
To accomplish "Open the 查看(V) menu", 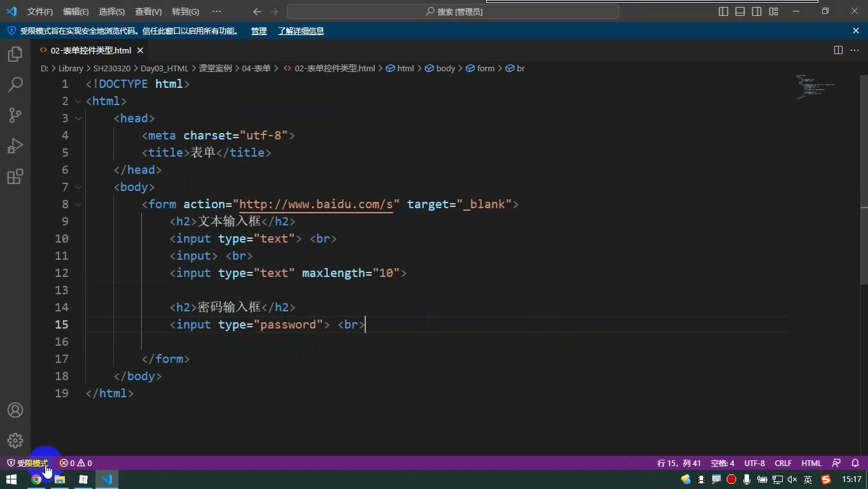I will pos(148,11).
